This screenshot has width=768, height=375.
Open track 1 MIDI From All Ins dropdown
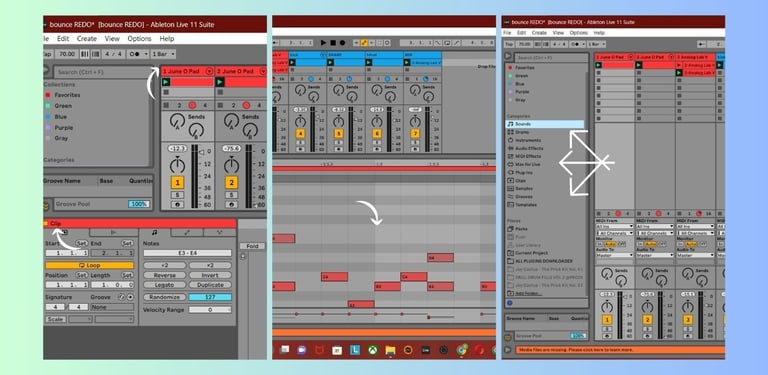point(614,227)
